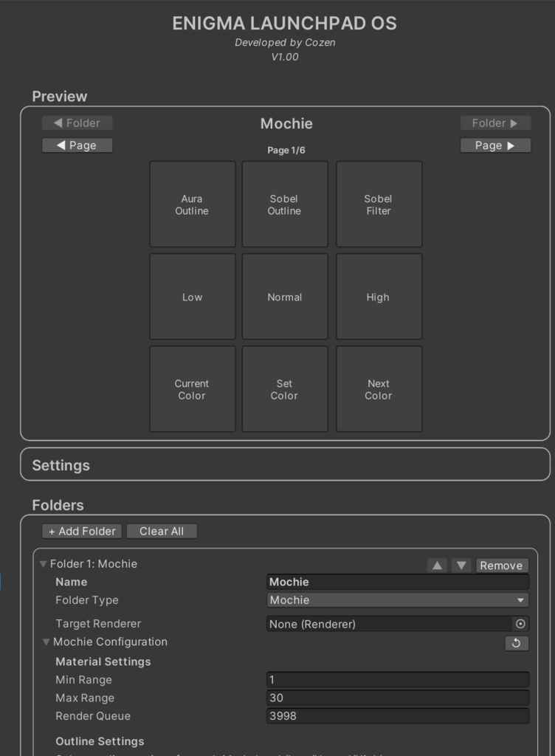Click the Mochie folder title in preview

tap(286, 123)
